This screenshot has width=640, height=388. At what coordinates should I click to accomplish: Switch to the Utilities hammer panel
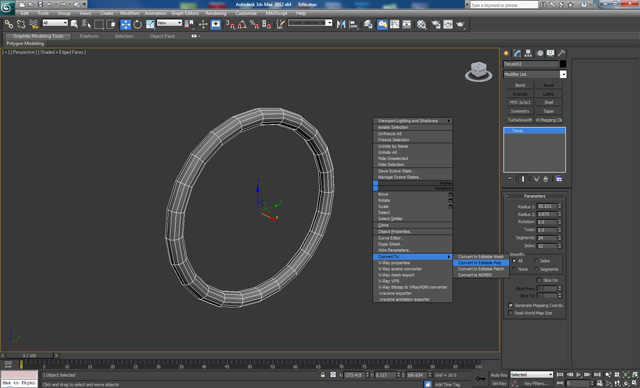pyautogui.click(x=562, y=53)
